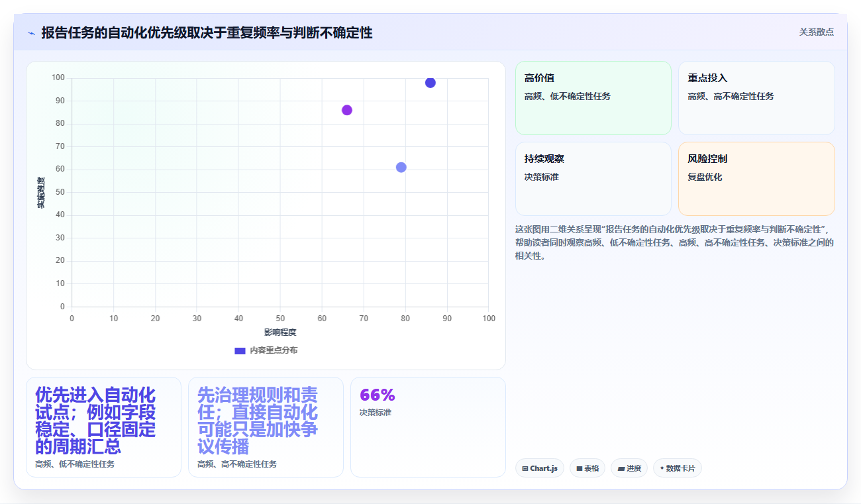Select the 数据卡片 tag chip
The height and width of the screenshot is (504, 861).
coord(678,468)
